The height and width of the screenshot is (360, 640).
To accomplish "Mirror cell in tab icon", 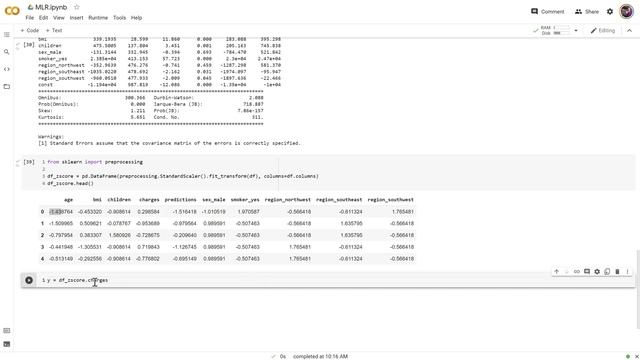I will tap(607, 271).
